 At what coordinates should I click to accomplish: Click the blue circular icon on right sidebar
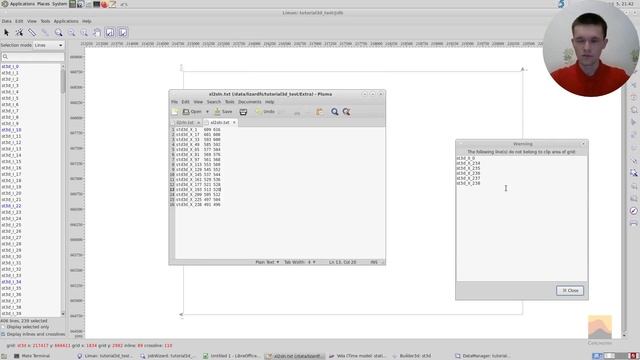633,211
